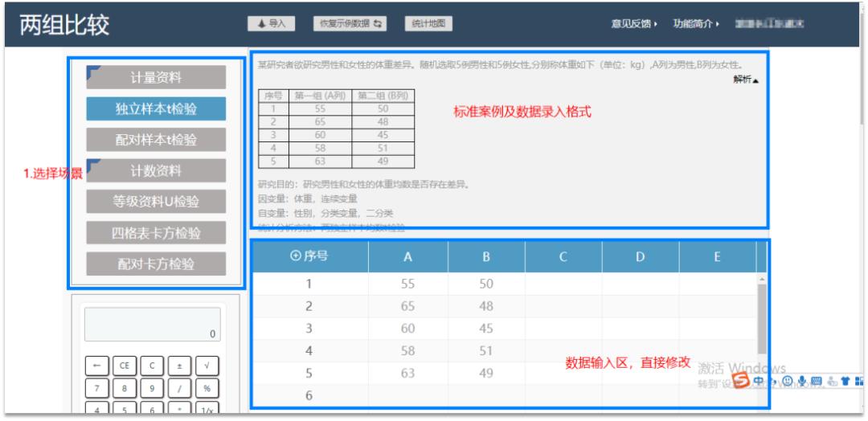Image resolution: width=868 pixels, height=421 pixels.
Task: Click the example table header 第二组 (B列)
Action: 383,96
